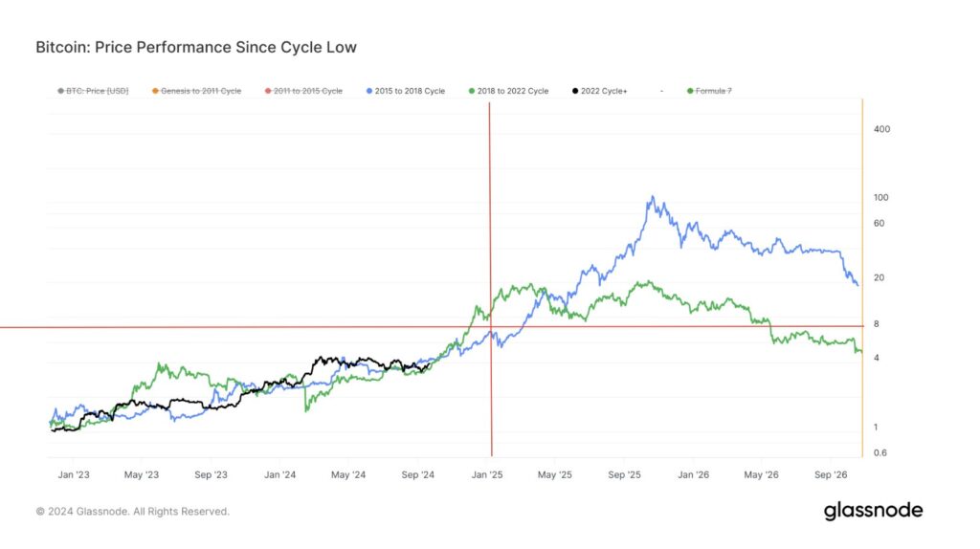Click the orange Genesis cycle legend dot

[155, 91]
